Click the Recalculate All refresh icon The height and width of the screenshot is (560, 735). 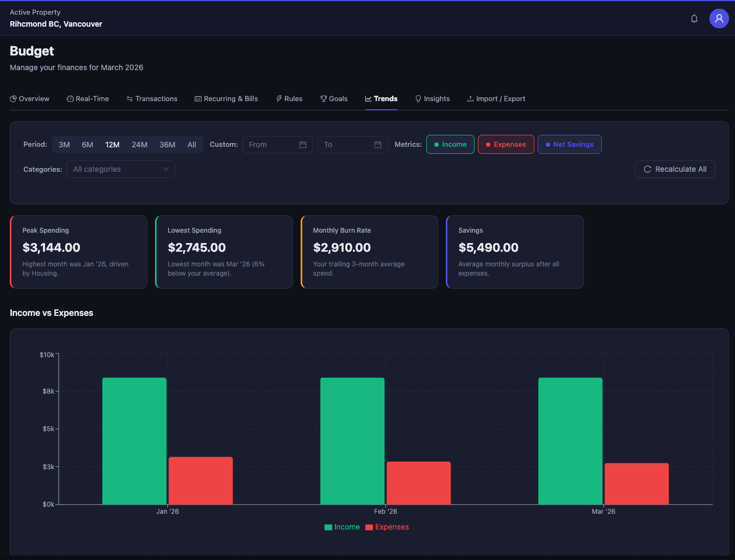point(647,169)
